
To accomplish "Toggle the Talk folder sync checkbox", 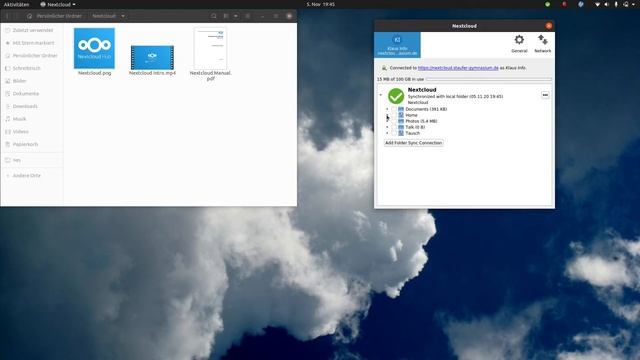I will [x=394, y=127].
